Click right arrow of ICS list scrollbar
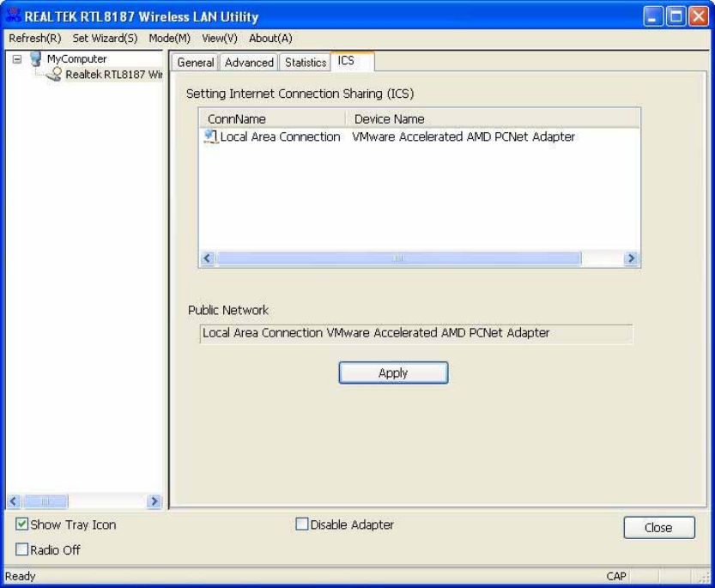The image size is (715, 588). tap(632, 258)
